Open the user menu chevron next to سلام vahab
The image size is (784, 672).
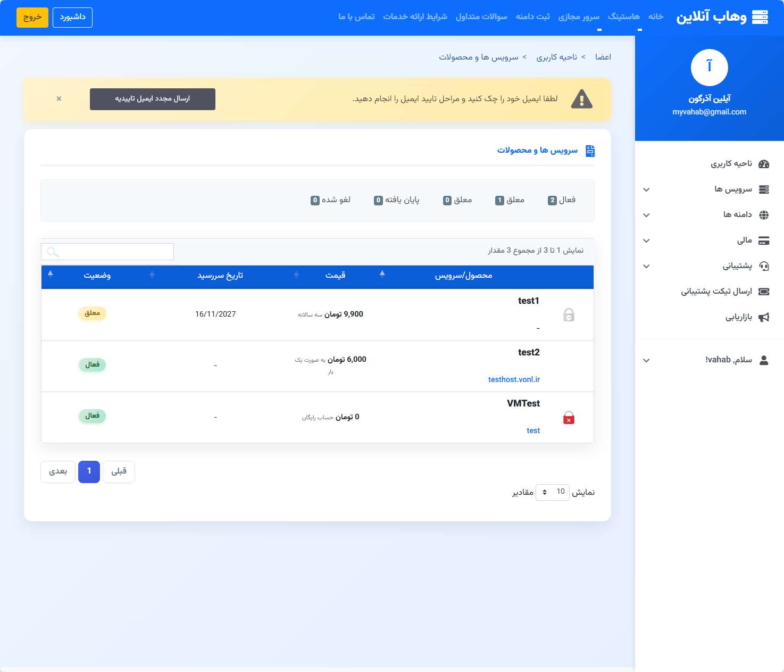pos(646,360)
